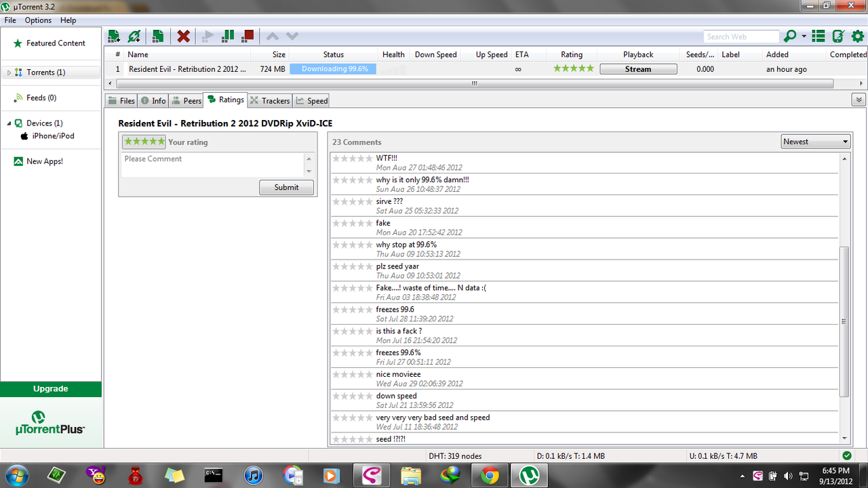This screenshot has width=868, height=488.
Task: Click the torrent's five-star rating
Action: click(x=574, y=68)
